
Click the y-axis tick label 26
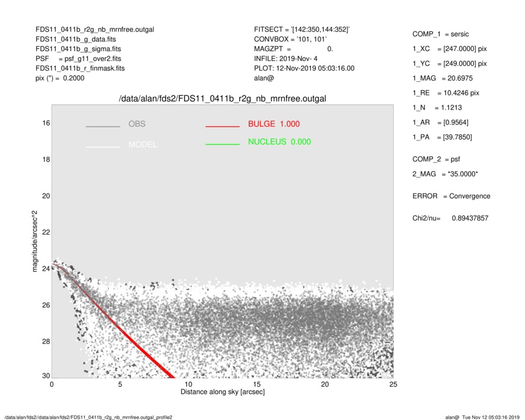[46, 305]
